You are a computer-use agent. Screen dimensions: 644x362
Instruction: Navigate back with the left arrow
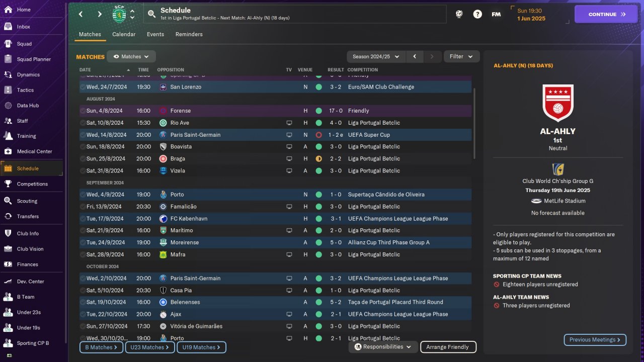[80, 14]
